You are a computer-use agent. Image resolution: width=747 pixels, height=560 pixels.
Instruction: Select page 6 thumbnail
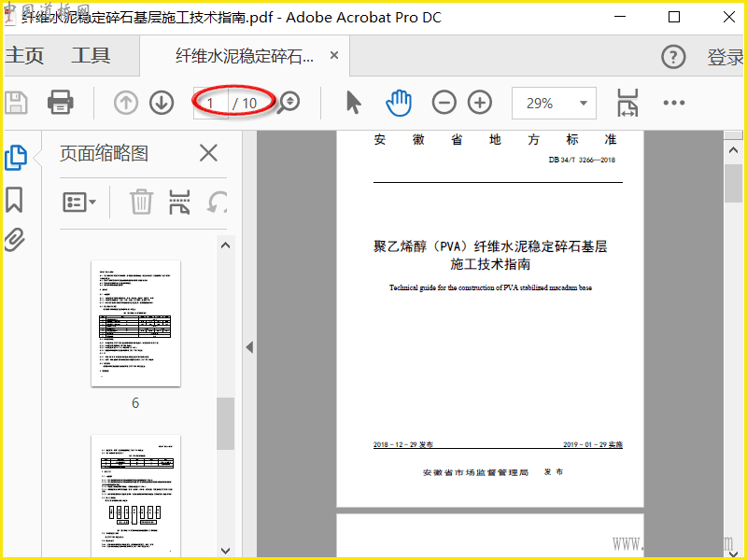(135, 323)
